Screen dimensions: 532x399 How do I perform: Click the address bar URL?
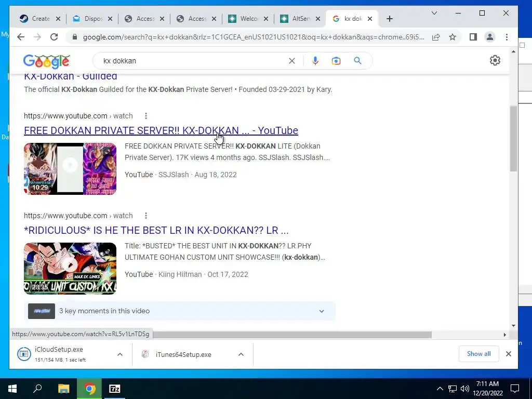coord(254,37)
